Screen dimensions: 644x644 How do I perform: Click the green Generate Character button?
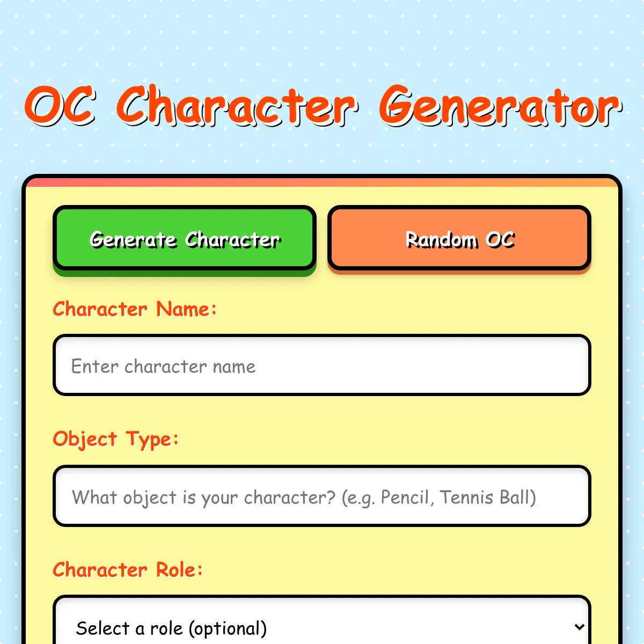click(x=185, y=238)
